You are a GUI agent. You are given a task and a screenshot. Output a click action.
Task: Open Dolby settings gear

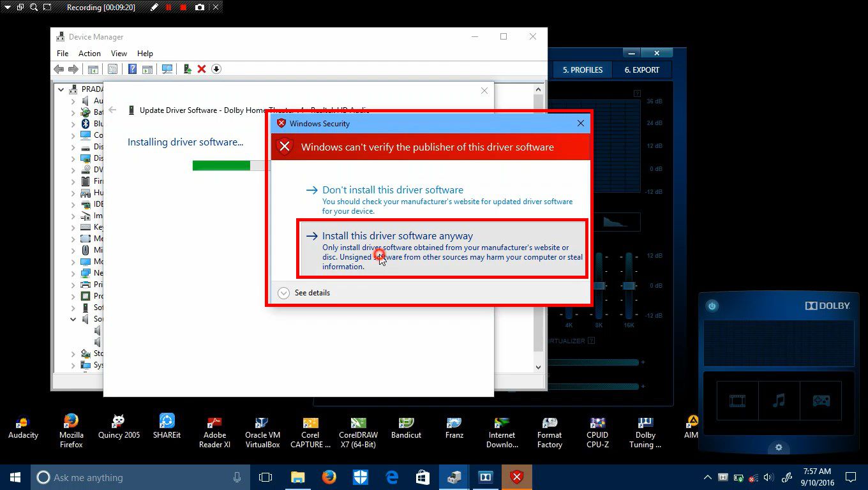coord(779,447)
